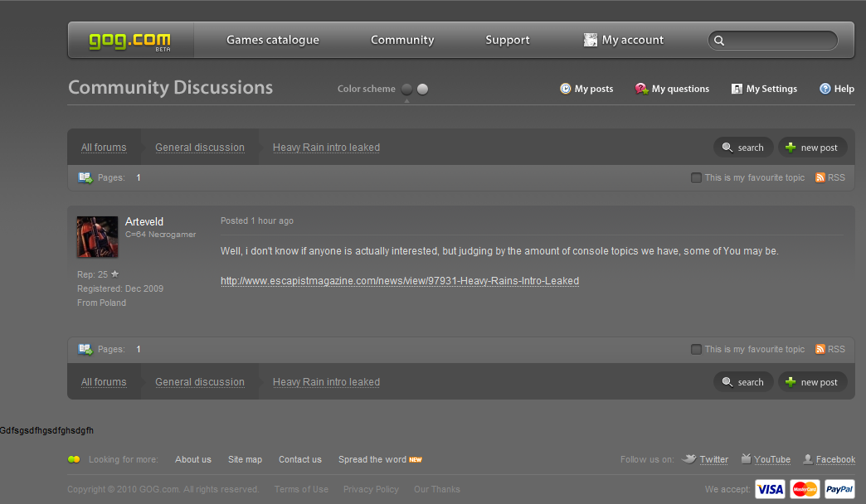866x504 pixels.
Task: Click the gog.com logo
Action: (x=129, y=41)
